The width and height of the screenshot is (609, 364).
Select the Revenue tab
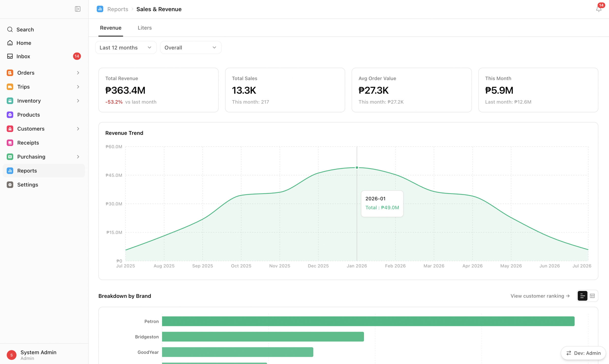click(x=110, y=28)
